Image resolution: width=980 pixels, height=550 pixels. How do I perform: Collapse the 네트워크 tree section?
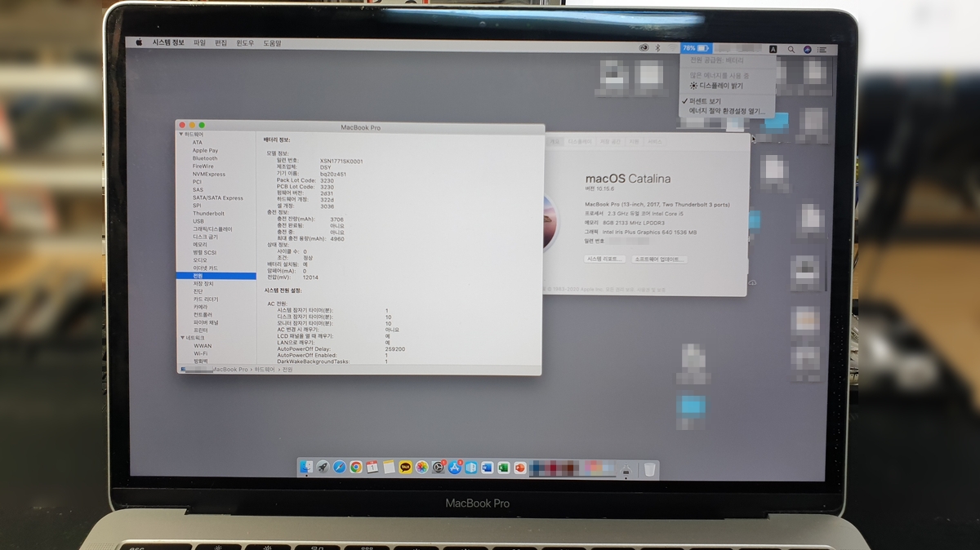click(181, 337)
